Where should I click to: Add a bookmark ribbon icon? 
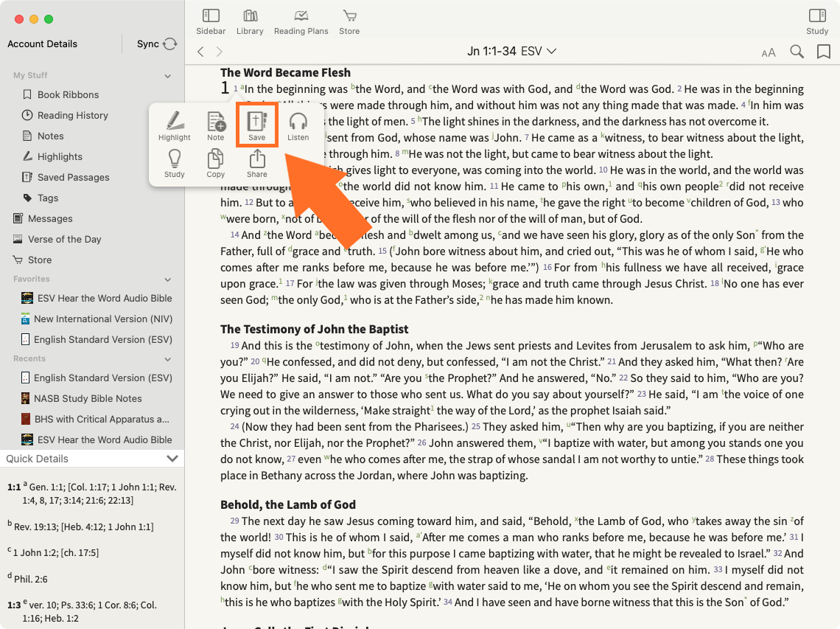pyautogui.click(x=823, y=52)
